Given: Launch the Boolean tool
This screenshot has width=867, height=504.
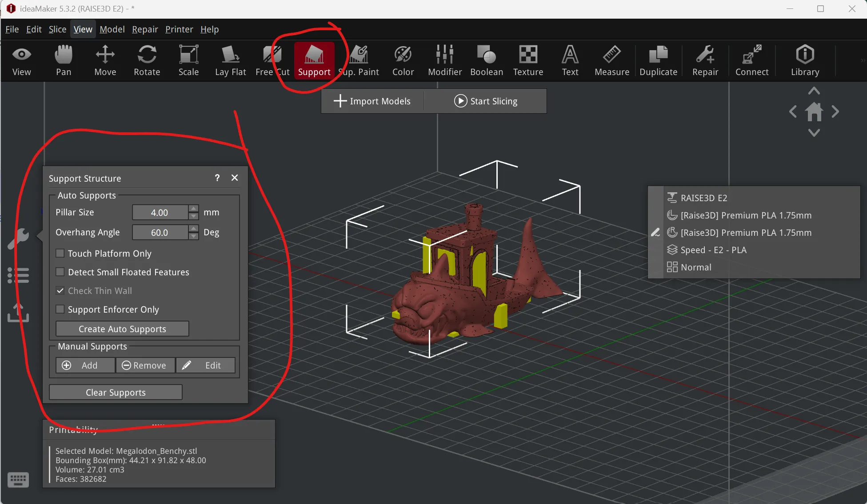Looking at the screenshot, I should 487,61.
